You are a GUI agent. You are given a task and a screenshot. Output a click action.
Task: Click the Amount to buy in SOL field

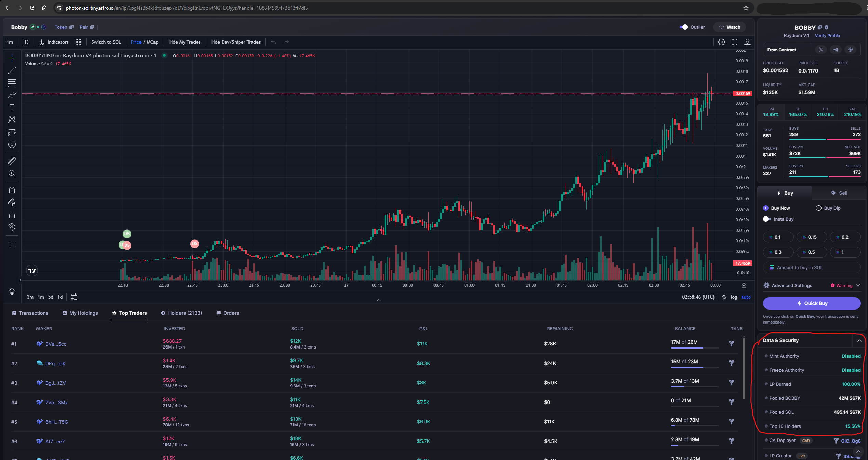point(812,267)
